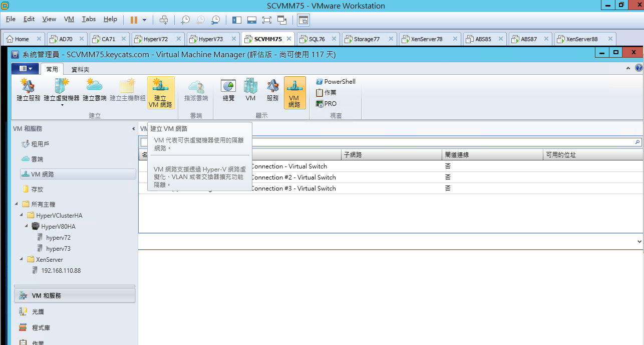Viewport: 644px width, 345px height.
Task: Select the VM 網路 view in 顯示 group
Action: coord(294,93)
